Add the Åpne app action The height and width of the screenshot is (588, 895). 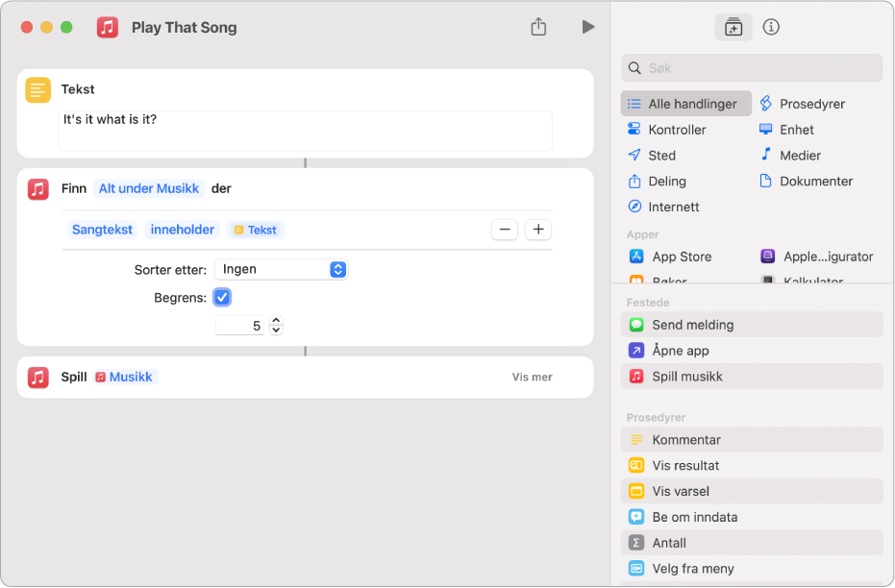coord(752,350)
